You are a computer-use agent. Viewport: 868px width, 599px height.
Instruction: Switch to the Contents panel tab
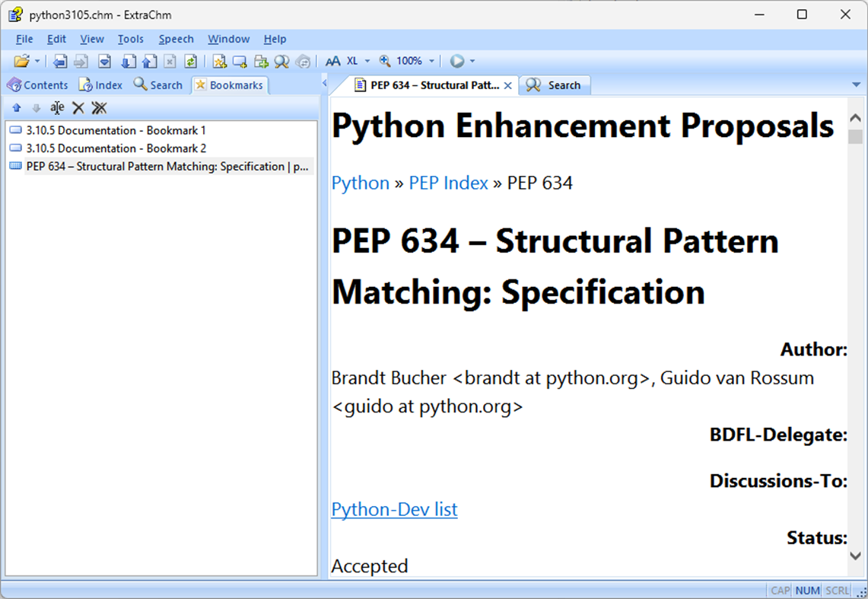tap(37, 85)
